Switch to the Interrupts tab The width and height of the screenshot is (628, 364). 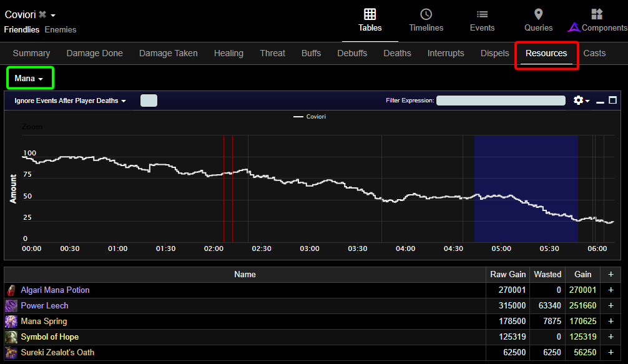coord(446,53)
